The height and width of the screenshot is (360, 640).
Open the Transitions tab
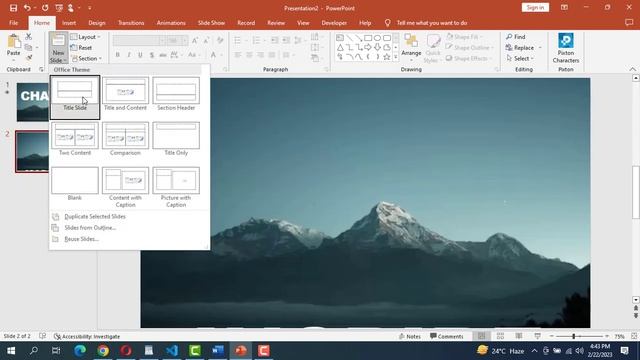click(x=131, y=23)
